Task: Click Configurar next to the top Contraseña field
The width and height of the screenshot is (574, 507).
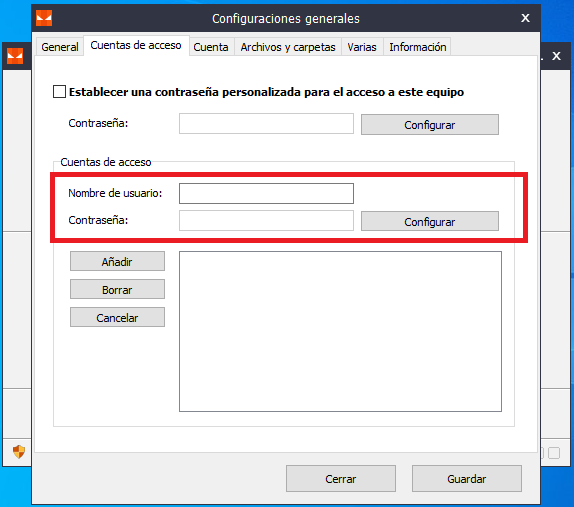Action: click(x=430, y=125)
